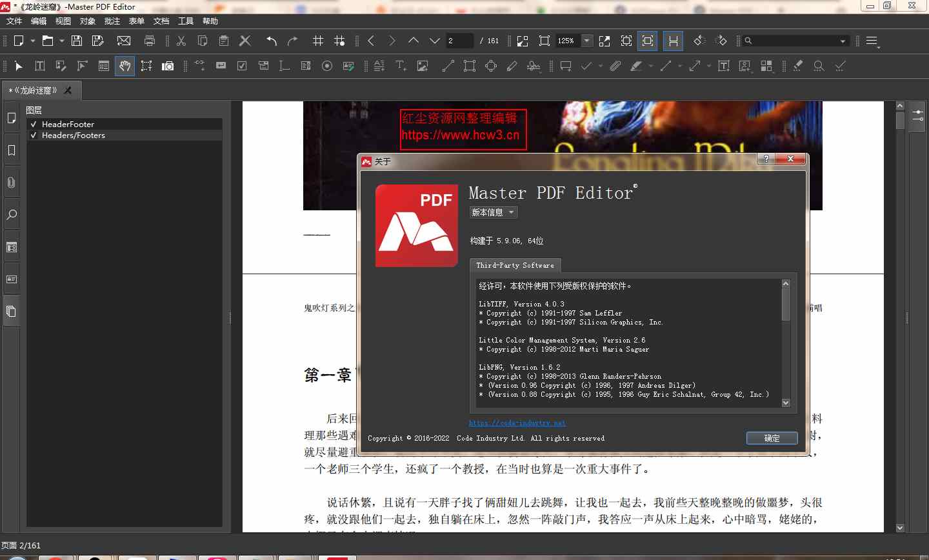
Task: Select the Edit Document object tool arrow icon
Action: pyautogui.click(x=18, y=66)
